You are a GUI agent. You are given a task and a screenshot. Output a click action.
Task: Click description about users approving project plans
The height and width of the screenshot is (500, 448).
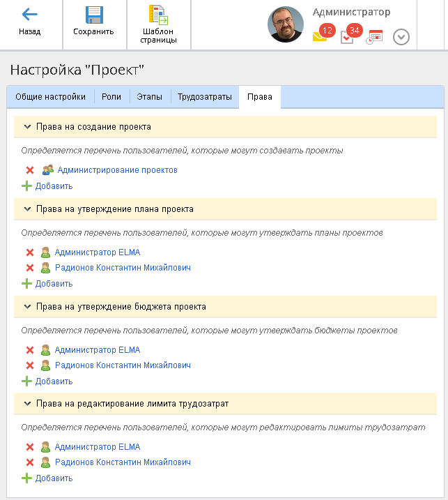(x=201, y=233)
